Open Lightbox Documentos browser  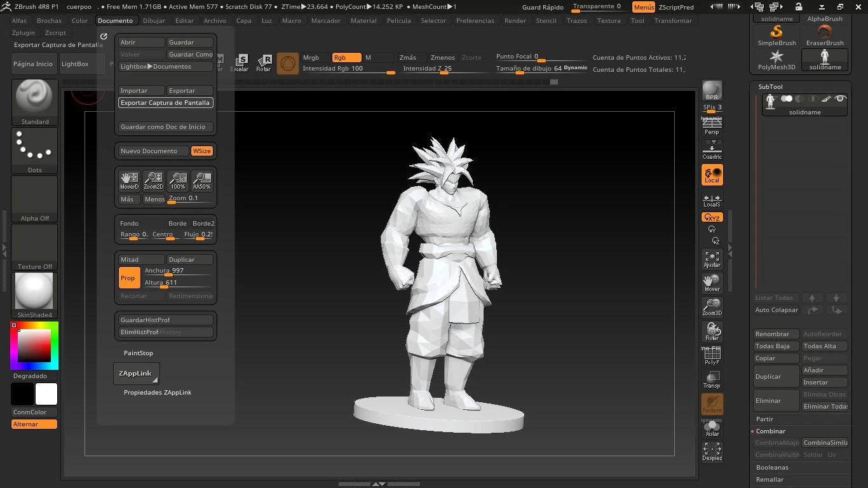tap(166, 67)
